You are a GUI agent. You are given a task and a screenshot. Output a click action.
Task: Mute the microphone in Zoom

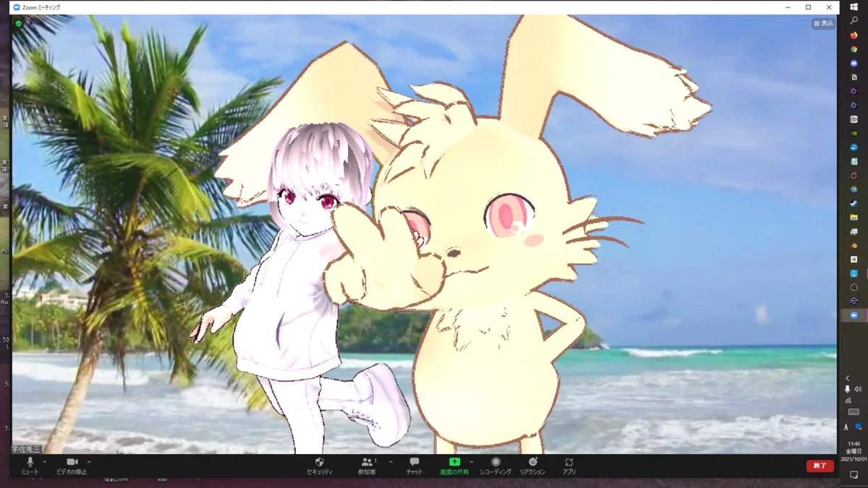click(x=30, y=465)
